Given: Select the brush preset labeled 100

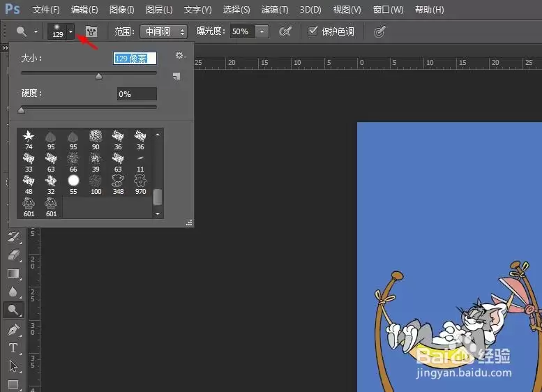Looking at the screenshot, I should (x=96, y=185).
